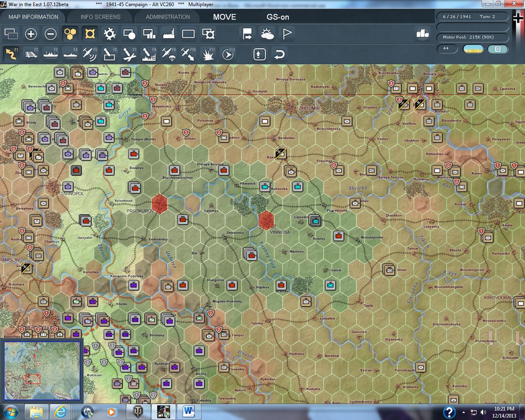Click the 44 counter pill
This screenshot has height=420, width=525.
click(x=447, y=49)
